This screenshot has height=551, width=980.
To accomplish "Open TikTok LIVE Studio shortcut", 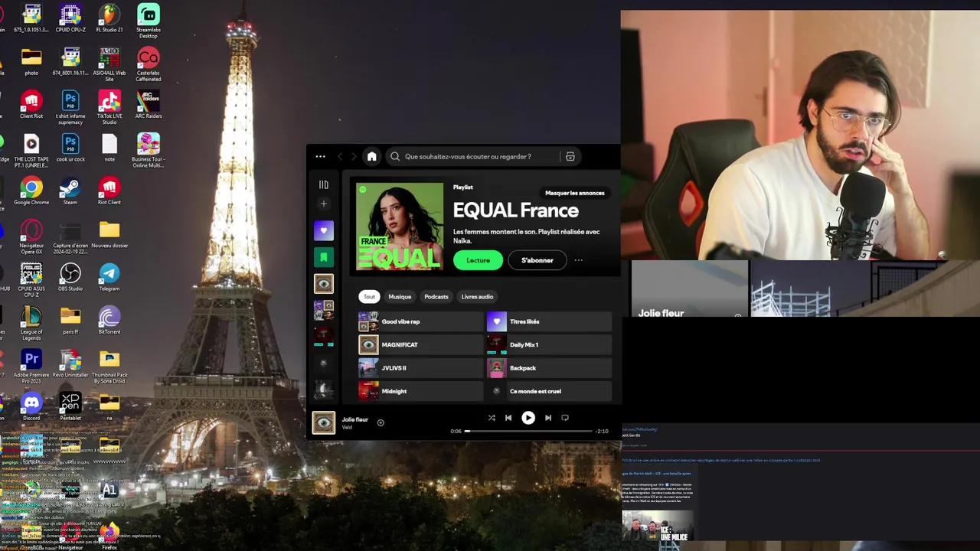I will coord(109,108).
